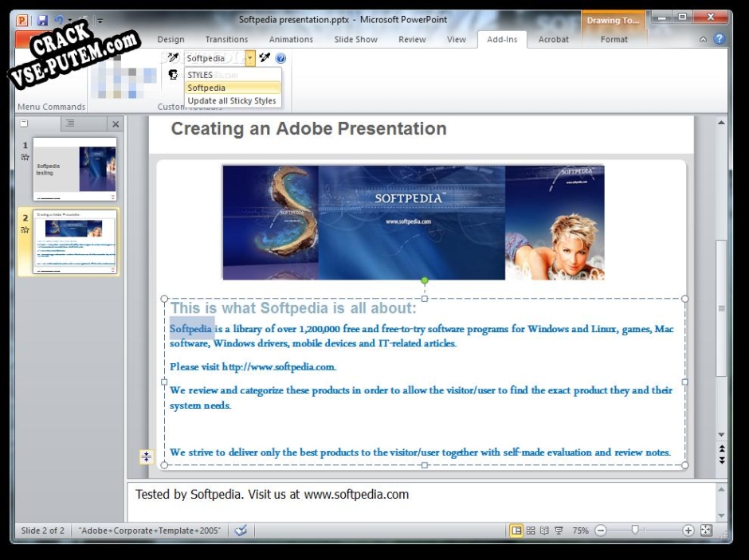Switch to Slide Sorter view icon

pyautogui.click(x=531, y=531)
